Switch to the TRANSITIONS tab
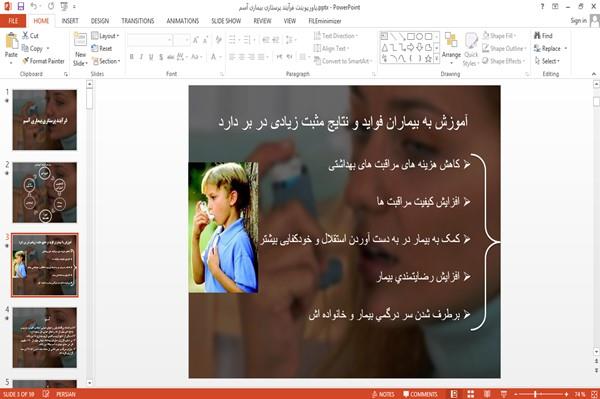 (x=138, y=21)
